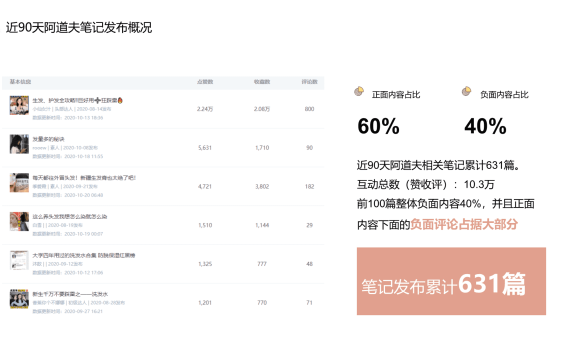Click the publish date 2020-08-28发布
This screenshot has width=570, height=360.
pos(108,303)
